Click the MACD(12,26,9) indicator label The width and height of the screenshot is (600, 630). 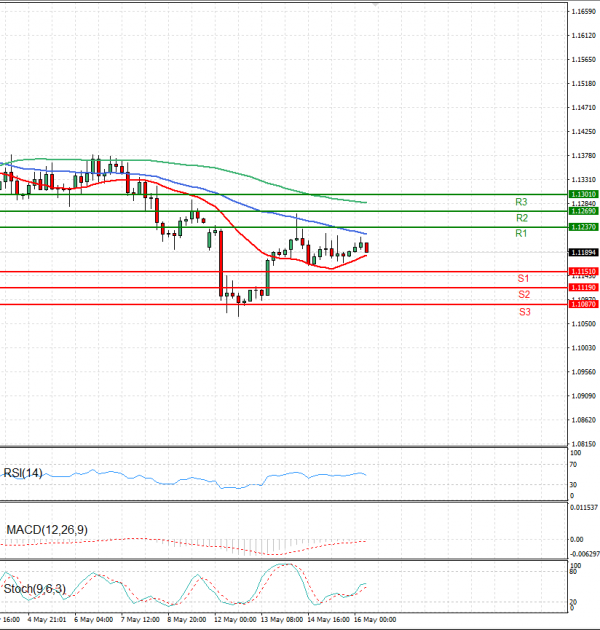pyautogui.click(x=47, y=530)
